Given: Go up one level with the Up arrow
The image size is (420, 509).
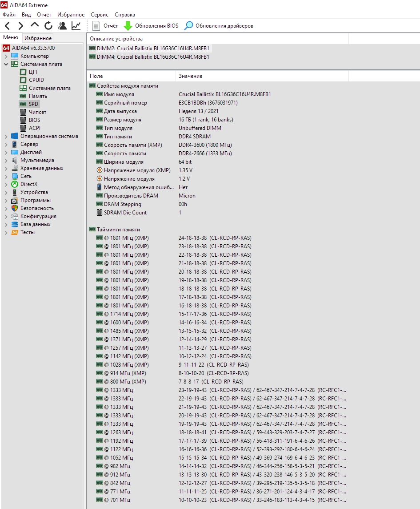Looking at the screenshot, I should point(34,25).
